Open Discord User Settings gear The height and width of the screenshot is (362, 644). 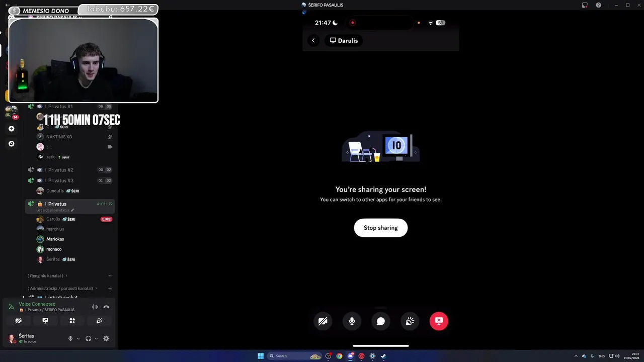coord(106,338)
